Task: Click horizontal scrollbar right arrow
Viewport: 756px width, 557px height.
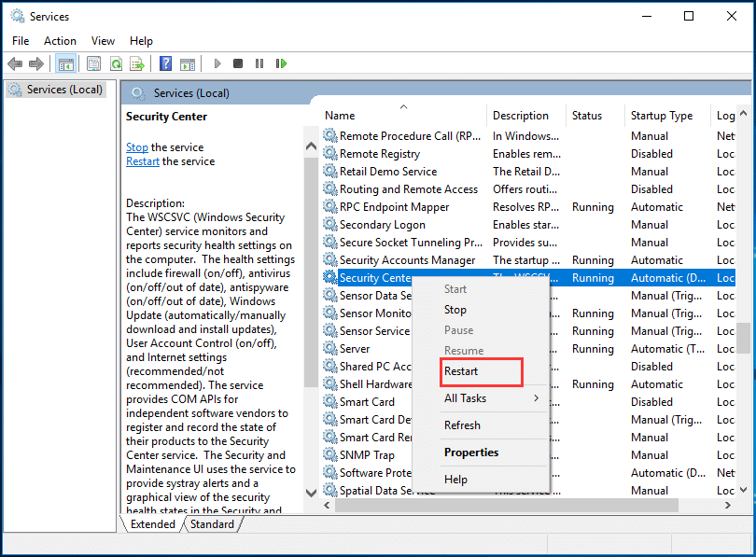Action: (728, 505)
